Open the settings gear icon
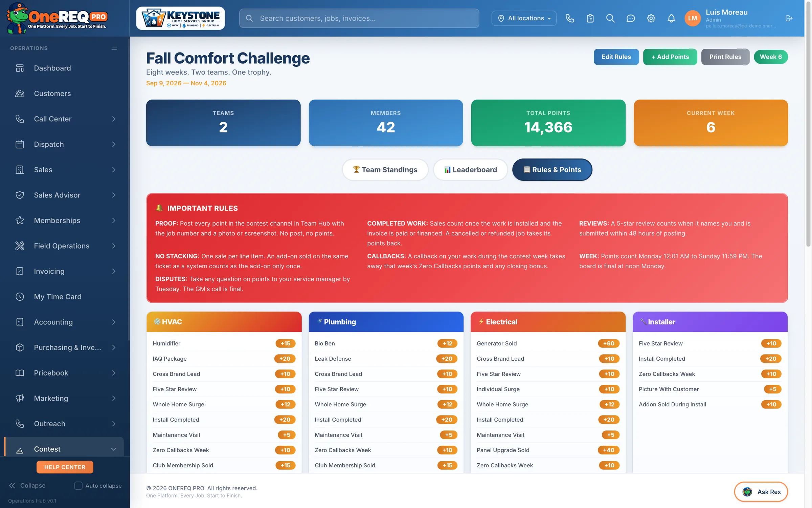Screen dimensions: 812x508 pos(651,18)
